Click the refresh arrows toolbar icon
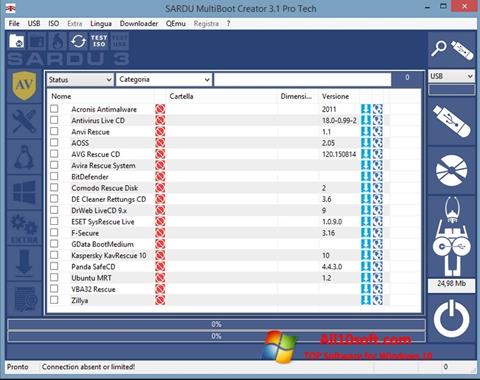Viewport: 480px width, 380px height. [79, 41]
